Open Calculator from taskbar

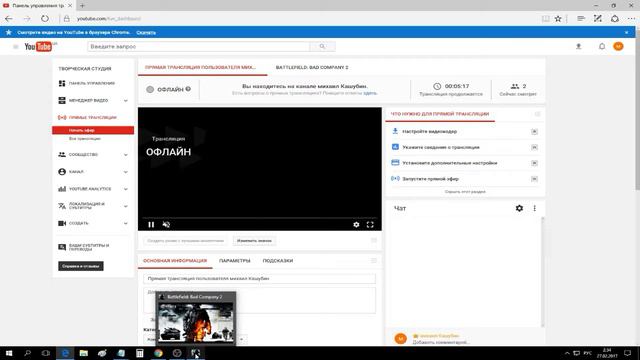140,353
